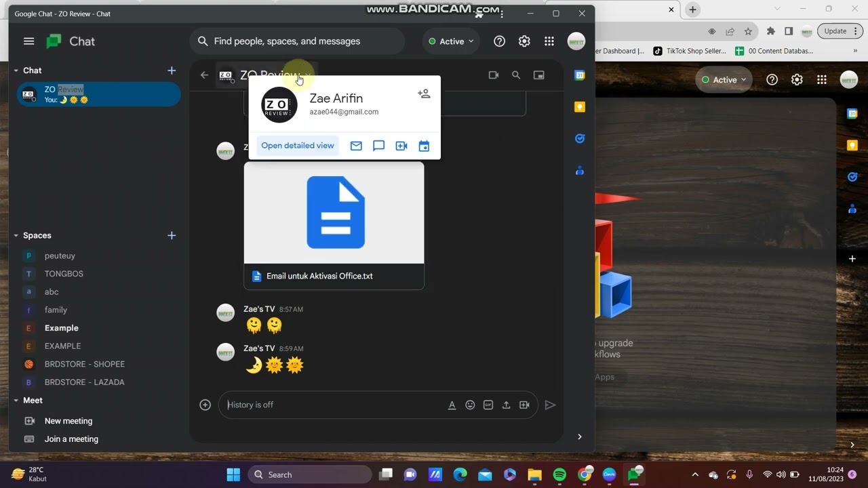Open Google apps grid in Chat window

[549, 41]
